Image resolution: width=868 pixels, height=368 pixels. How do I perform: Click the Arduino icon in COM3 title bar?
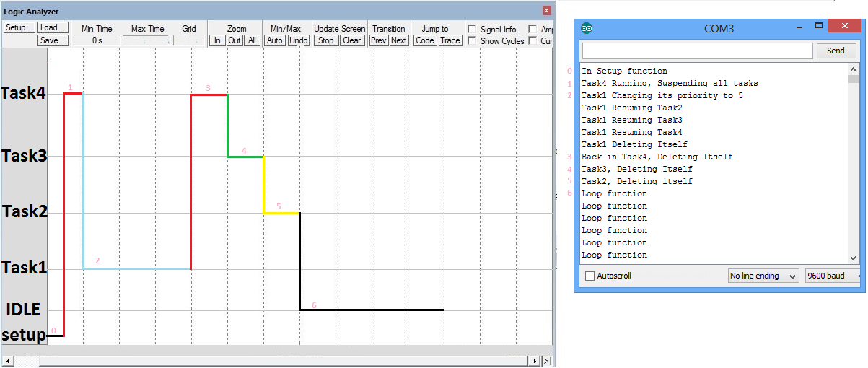[x=587, y=29]
